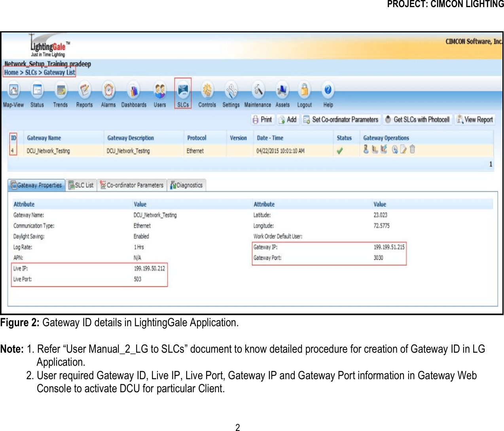Click Log Rate value 1 Hrs
Viewport: 504px width, 431px height.
pyautogui.click(x=139, y=247)
